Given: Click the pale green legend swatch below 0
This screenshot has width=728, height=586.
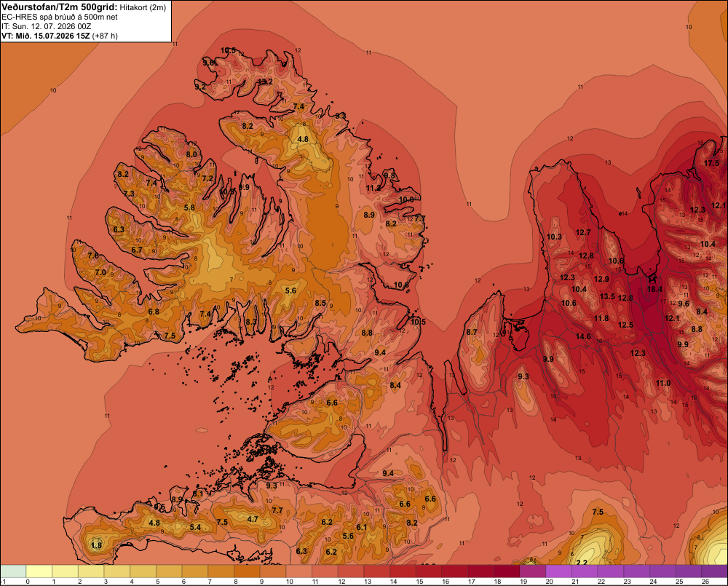Looking at the screenshot, I should coord(13,571).
